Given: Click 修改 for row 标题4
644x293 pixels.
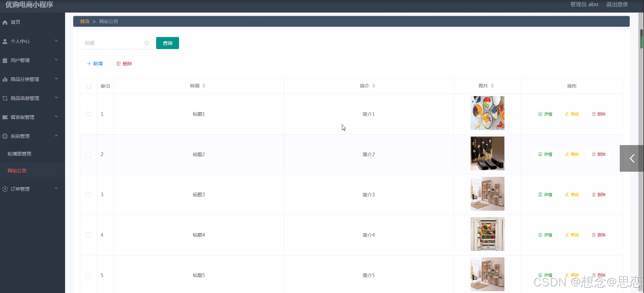Looking at the screenshot, I should point(572,235).
